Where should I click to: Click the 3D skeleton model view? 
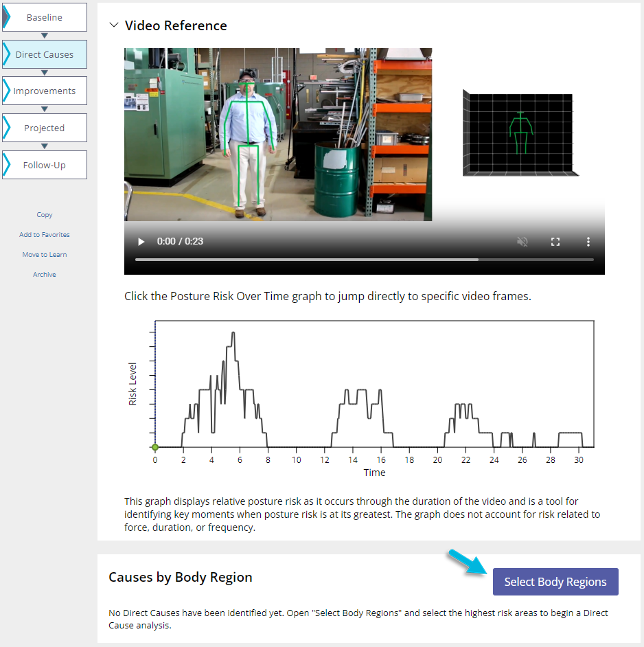[520, 133]
